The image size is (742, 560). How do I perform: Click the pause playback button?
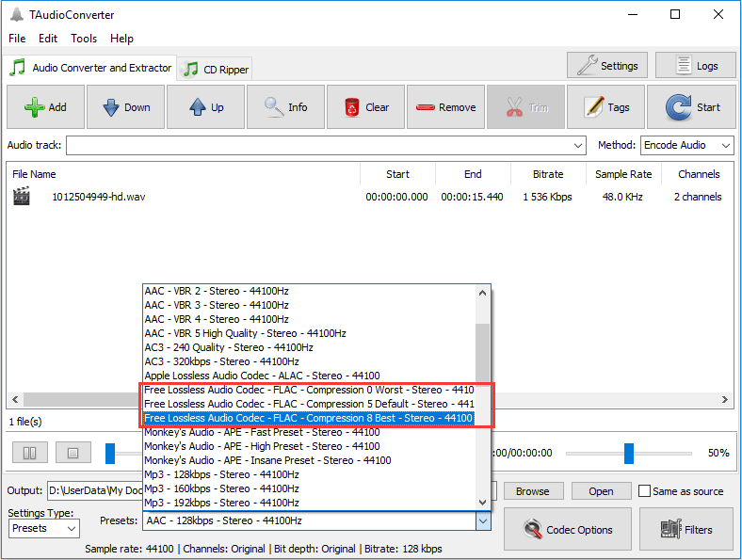[x=29, y=453]
